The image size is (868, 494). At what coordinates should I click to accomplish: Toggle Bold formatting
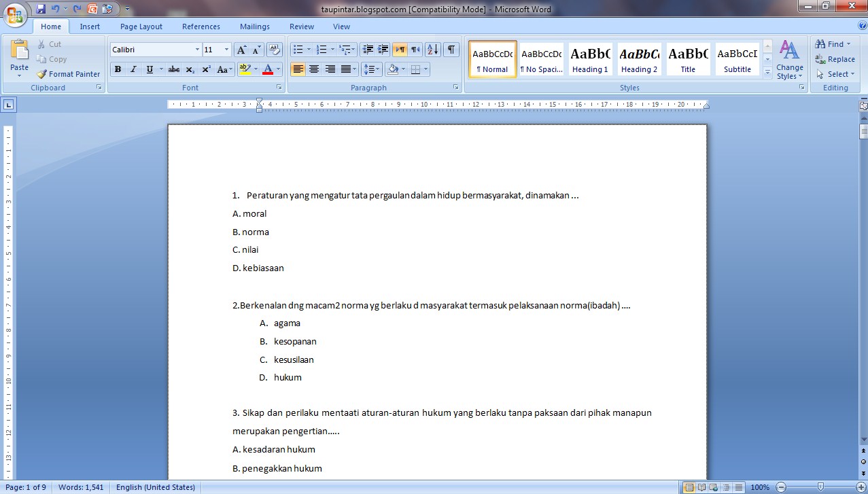click(x=118, y=69)
